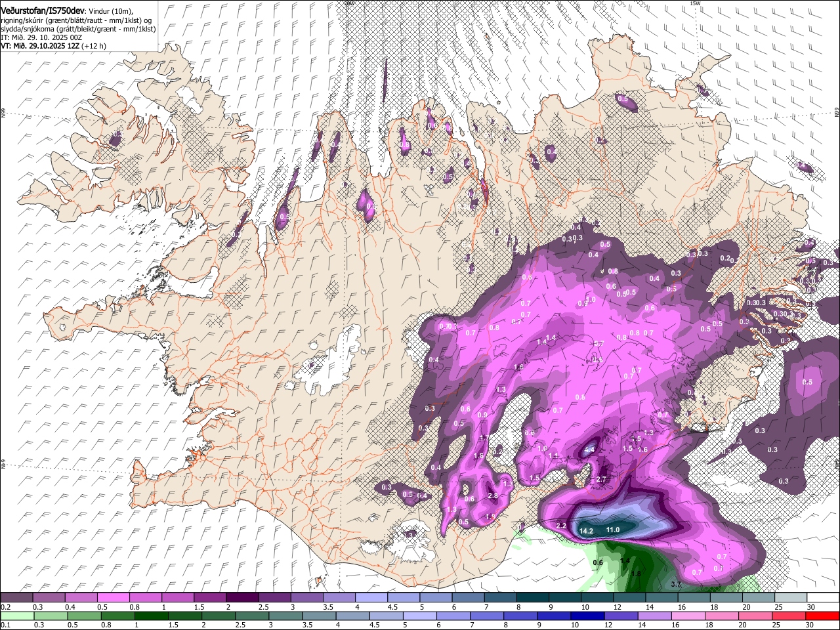
Task: Select snow legend swatch between 16 and 18
Action: click(694, 597)
